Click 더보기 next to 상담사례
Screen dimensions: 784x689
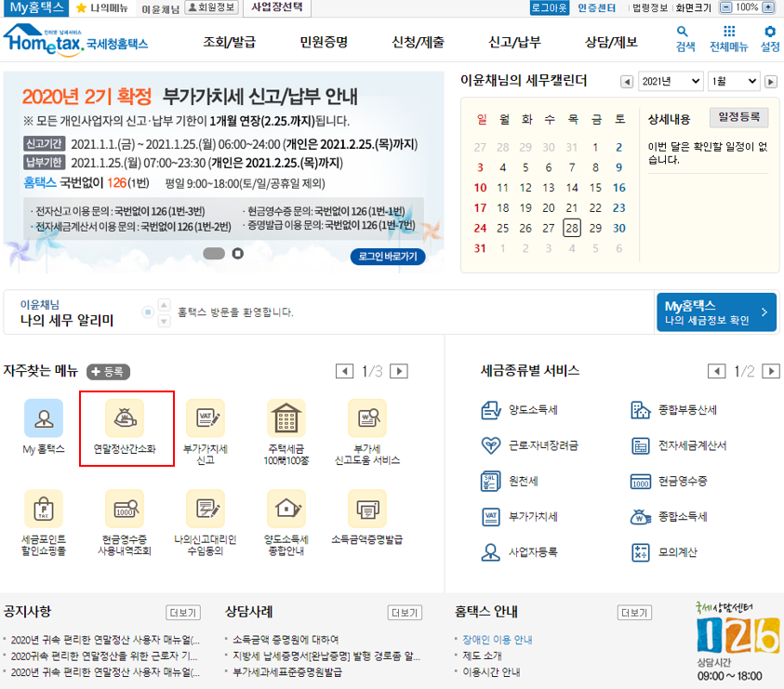405,613
